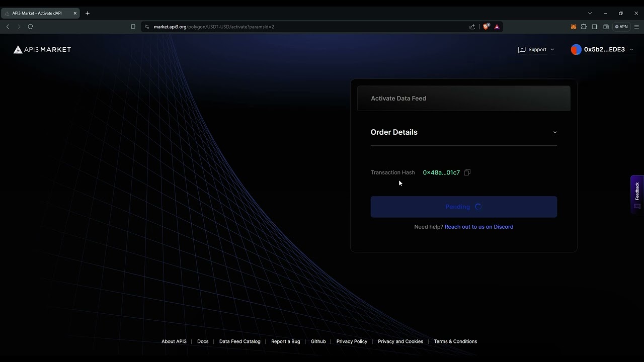Share this page via the share icon
The image size is (644, 362).
coord(472,27)
